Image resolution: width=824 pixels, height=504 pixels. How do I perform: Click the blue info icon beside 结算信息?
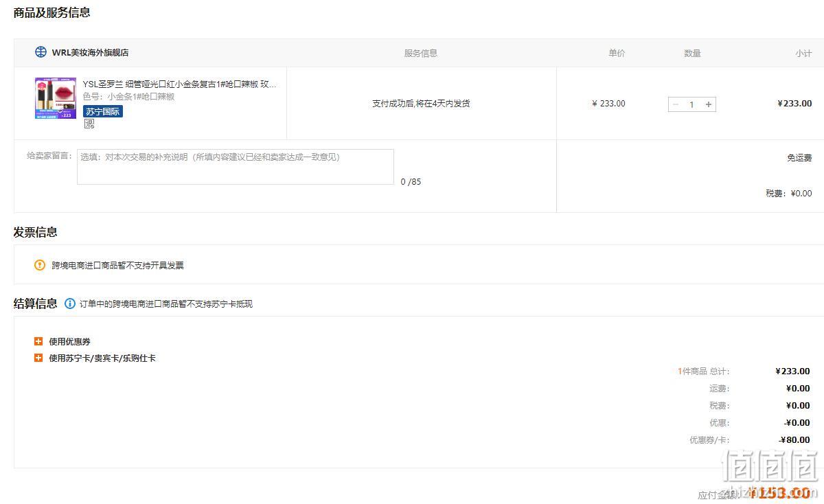[70, 303]
